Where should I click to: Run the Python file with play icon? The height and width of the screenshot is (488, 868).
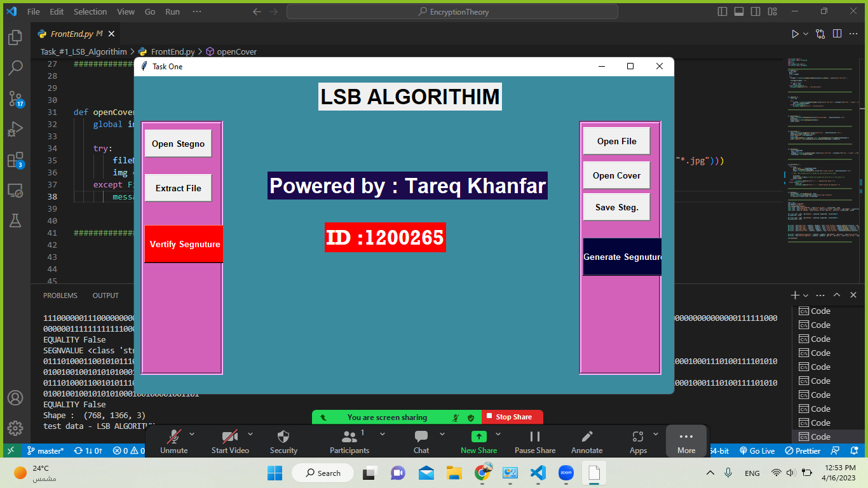click(794, 34)
